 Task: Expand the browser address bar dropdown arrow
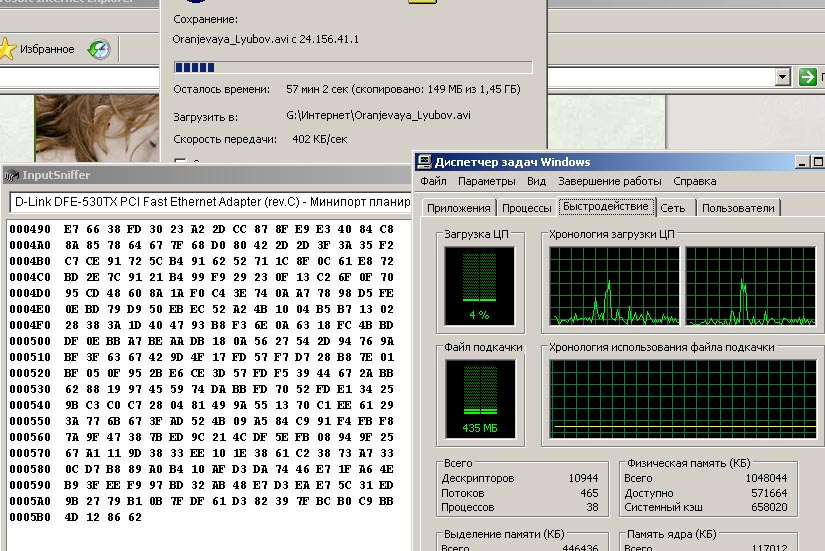[x=784, y=78]
